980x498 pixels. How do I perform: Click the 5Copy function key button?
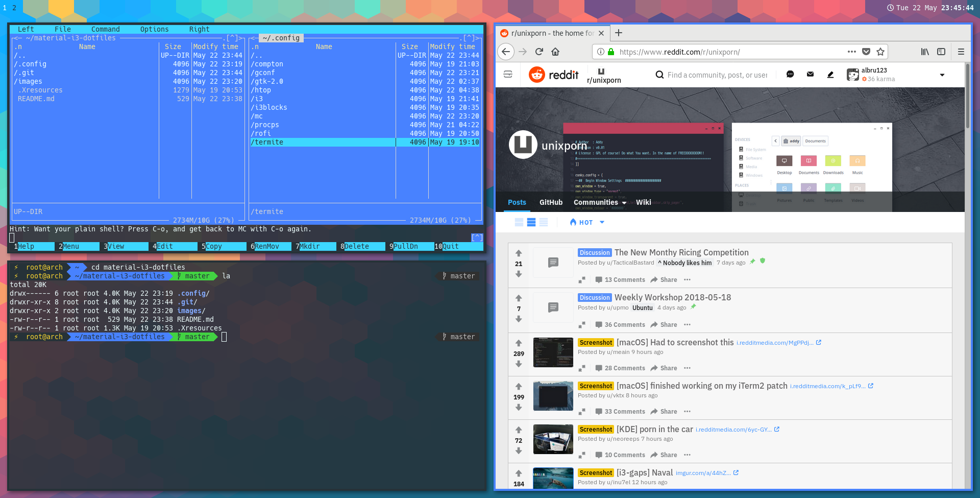coord(224,246)
